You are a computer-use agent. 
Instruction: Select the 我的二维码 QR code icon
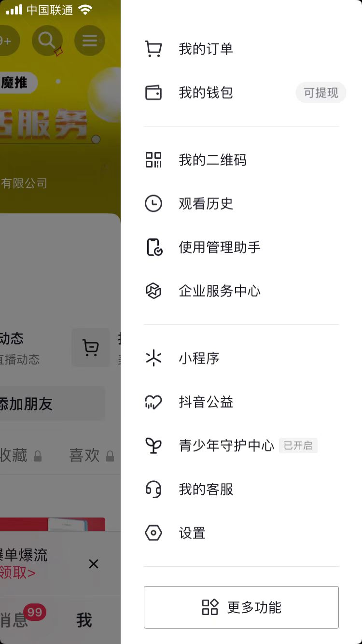pos(153,160)
